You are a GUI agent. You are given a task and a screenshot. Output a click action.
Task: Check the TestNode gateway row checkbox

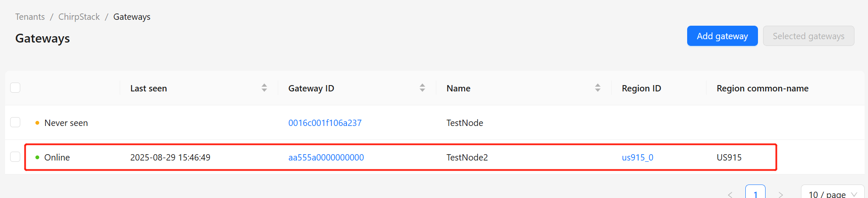click(x=15, y=122)
